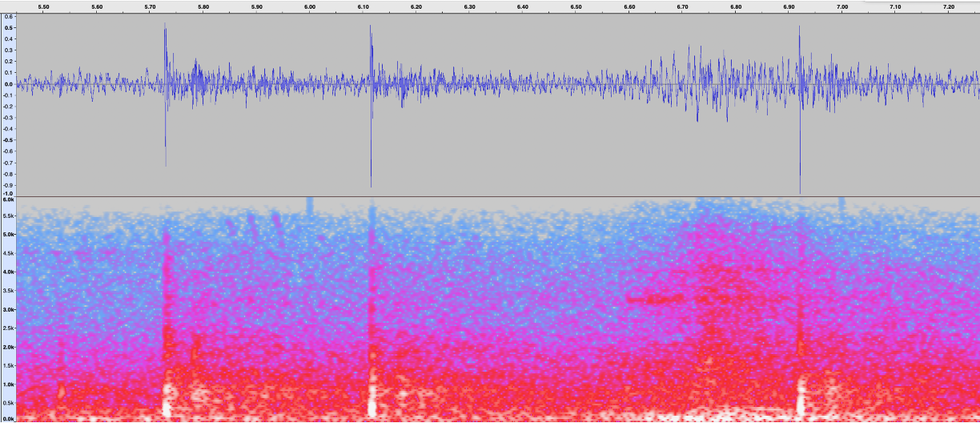The height and width of the screenshot is (423, 980).
Task: Click the 5.70 mark on the time ruler
Action: click(x=150, y=6)
